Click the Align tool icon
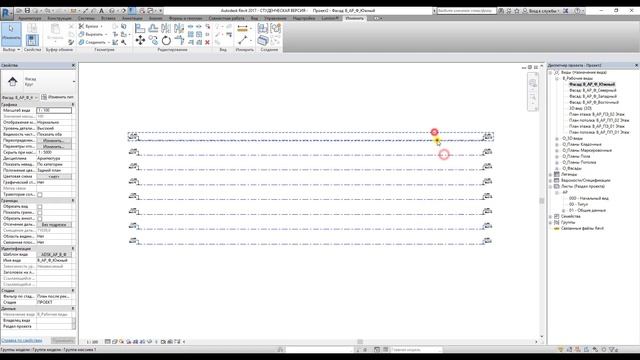 140,28
